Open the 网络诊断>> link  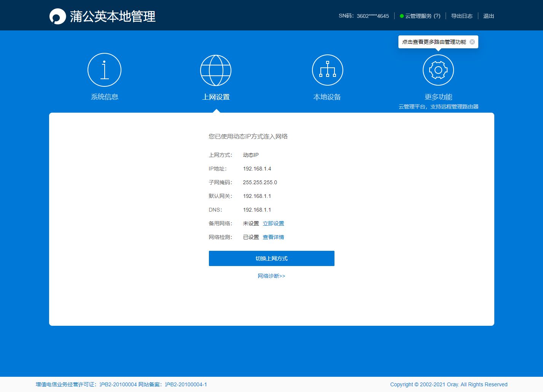point(271,276)
